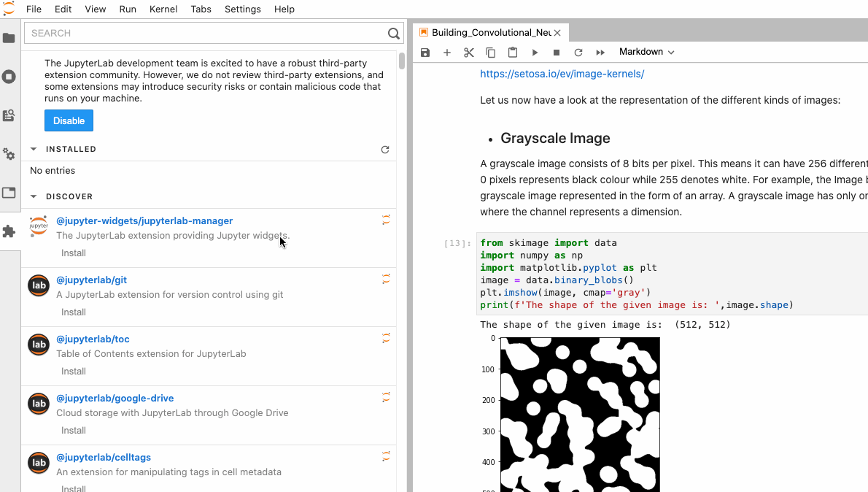Insert a new cell below

(x=447, y=52)
